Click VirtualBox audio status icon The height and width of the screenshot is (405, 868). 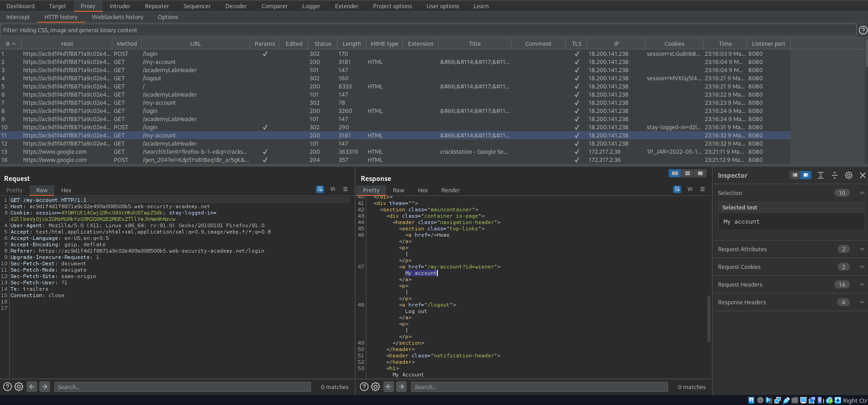[x=769, y=400]
